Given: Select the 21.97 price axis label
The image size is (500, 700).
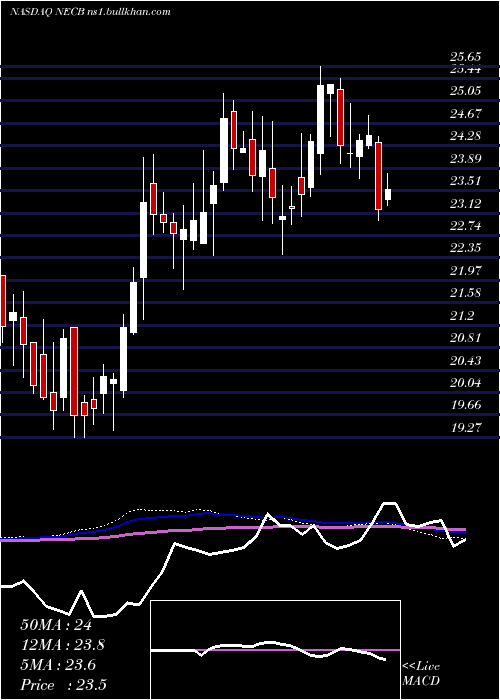Looking at the screenshot, I should point(466,271).
